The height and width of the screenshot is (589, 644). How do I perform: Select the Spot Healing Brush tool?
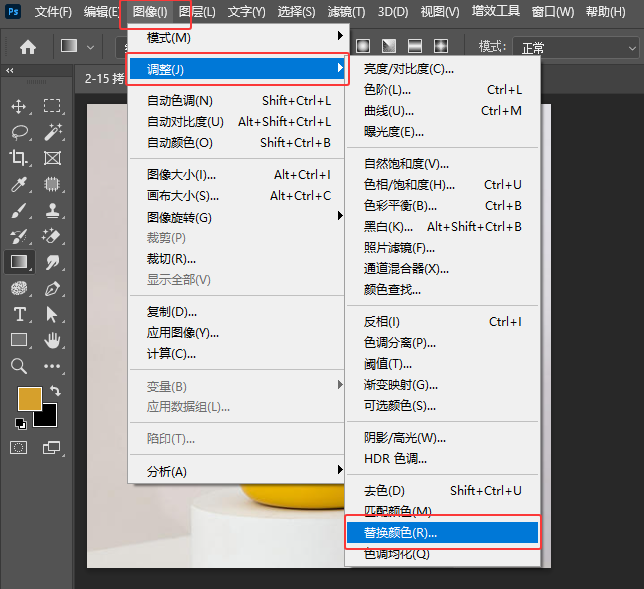coord(52,184)
